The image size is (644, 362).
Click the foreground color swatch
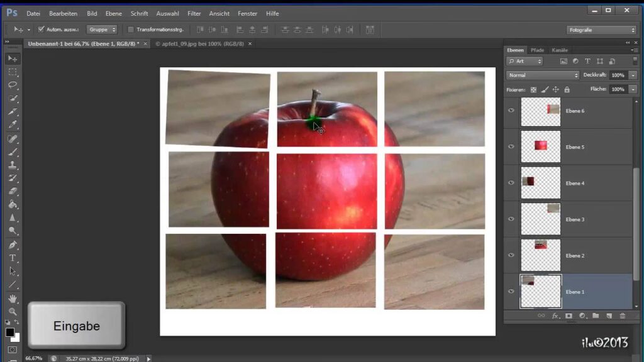(x=10, y=332)
